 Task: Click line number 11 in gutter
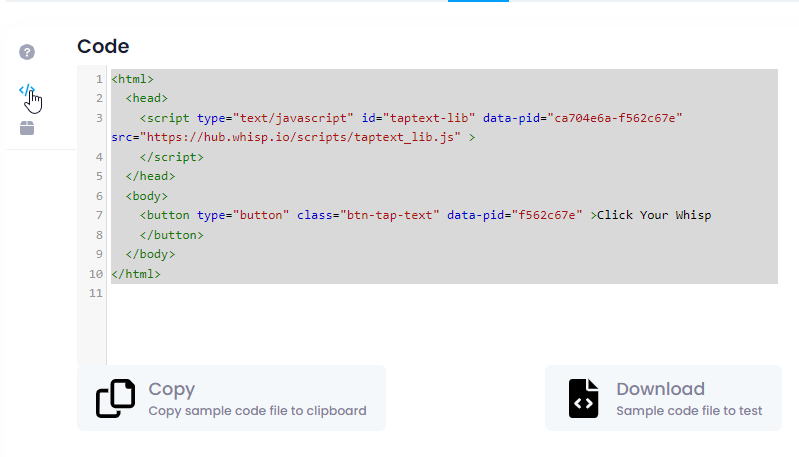[96, 293]
